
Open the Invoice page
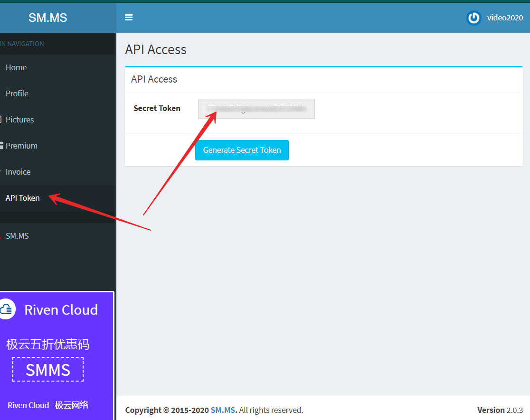18,172
